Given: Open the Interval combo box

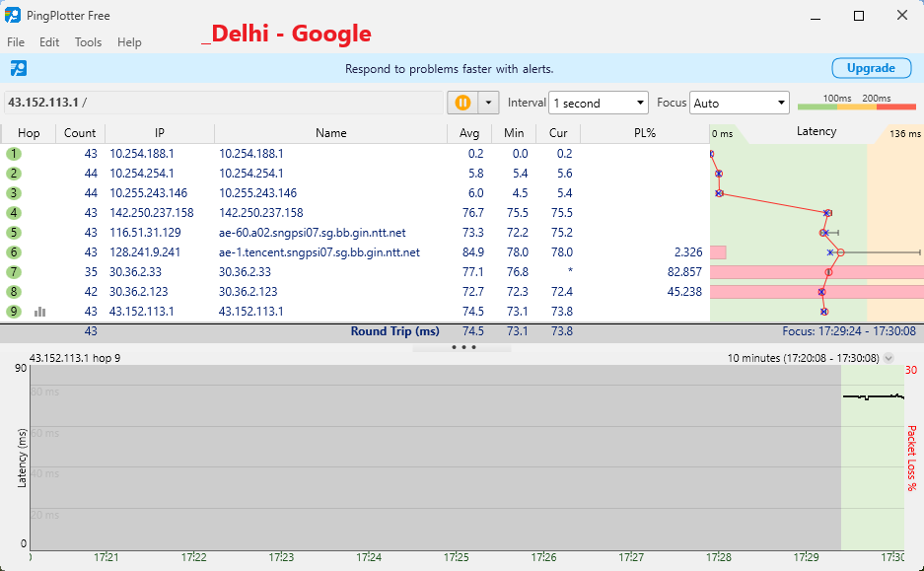Looking at the screenshot, I should point(599,103).
